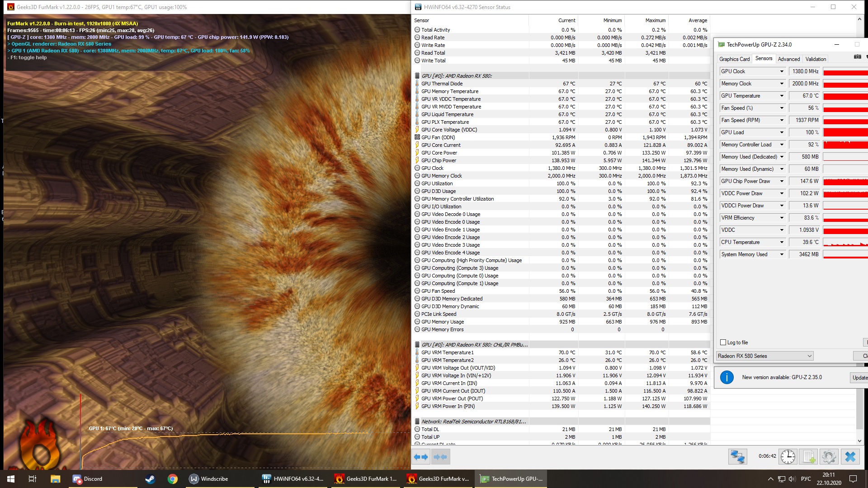Image resolution: width=868 pixels, height=488 pixels.
Task: Click the blue X close sensors icon
Action: (x=850, y=457)
